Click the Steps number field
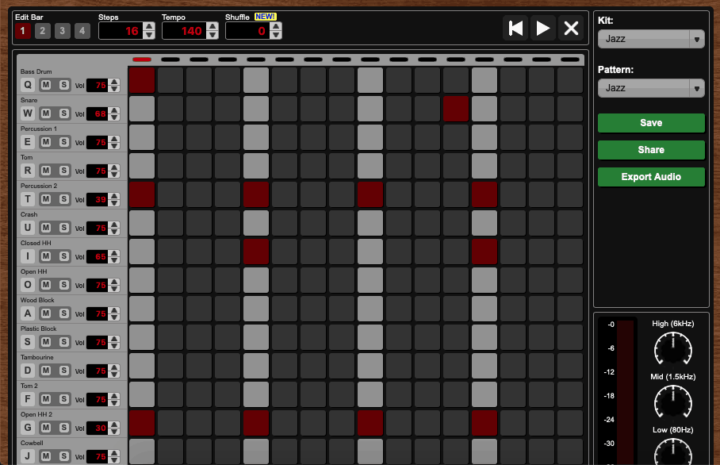Viewport: 720px width, 465px height. pos(119,31)
